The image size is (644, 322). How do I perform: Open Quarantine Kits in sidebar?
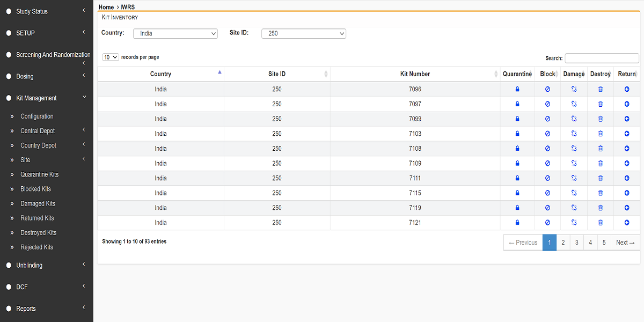[39, 174]
